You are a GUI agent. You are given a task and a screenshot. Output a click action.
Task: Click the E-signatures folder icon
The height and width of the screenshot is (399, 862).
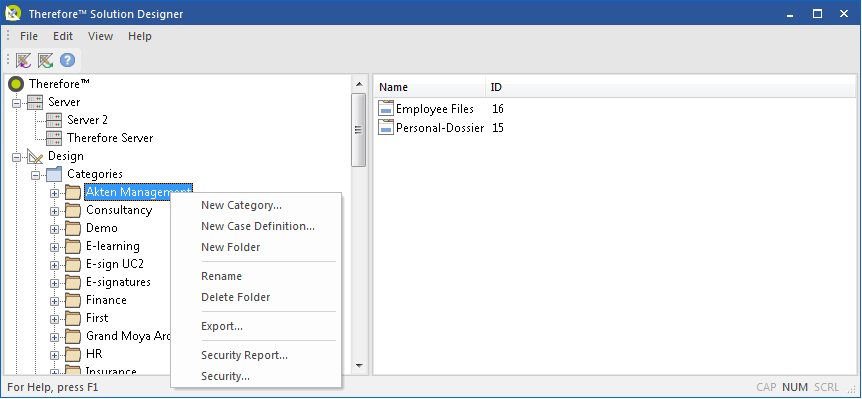click(x=73, y=282)
